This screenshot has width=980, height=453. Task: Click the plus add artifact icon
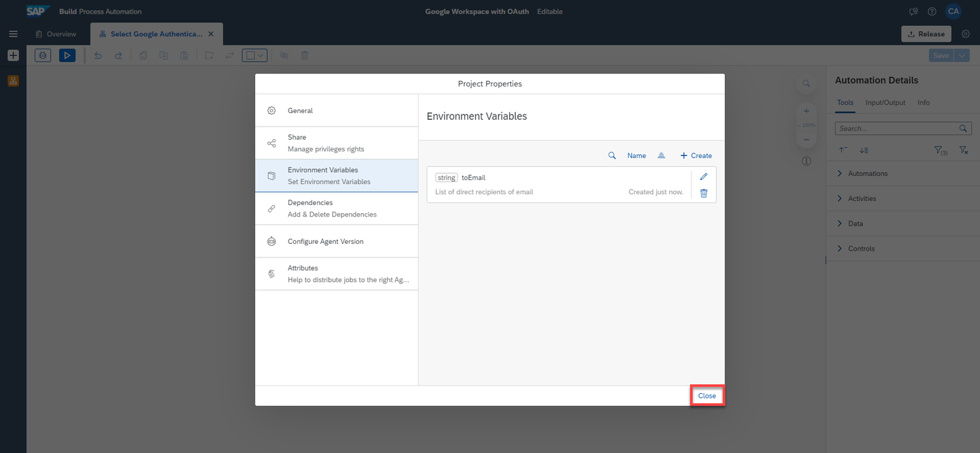pos(13,56)
